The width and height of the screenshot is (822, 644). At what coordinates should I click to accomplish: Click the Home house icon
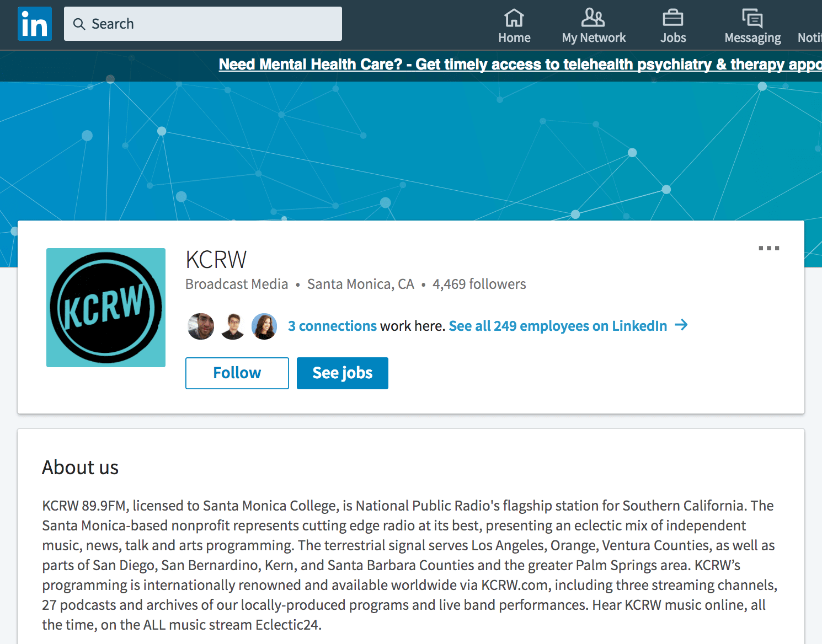[x=514, y=18]
